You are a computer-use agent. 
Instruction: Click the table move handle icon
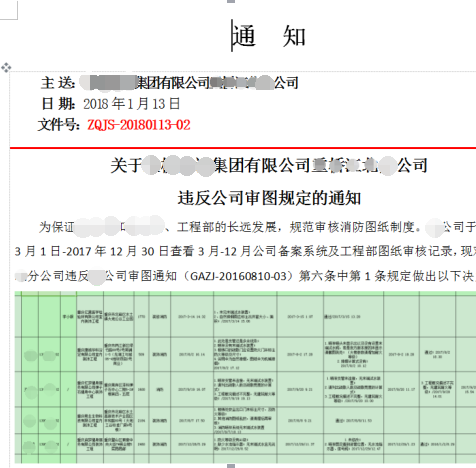click(x=6, y=67)
